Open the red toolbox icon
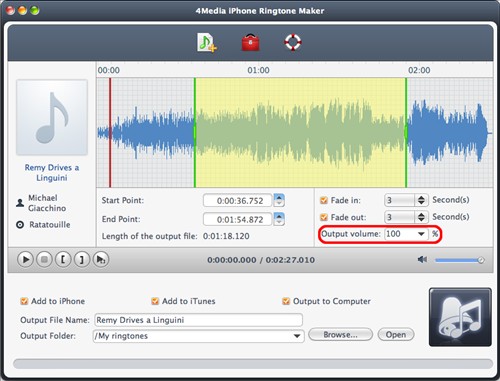500x381 pixels. [x=250, y=42]
